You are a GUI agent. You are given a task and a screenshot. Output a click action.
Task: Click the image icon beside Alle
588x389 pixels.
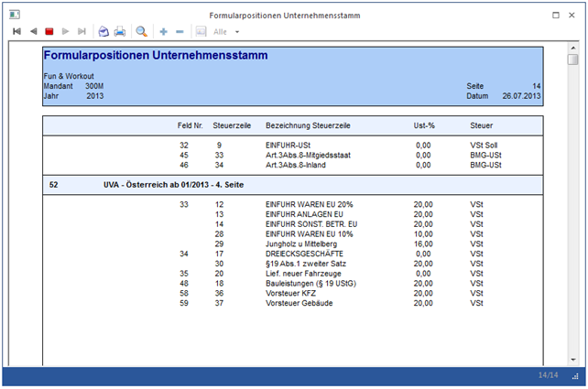201,31
